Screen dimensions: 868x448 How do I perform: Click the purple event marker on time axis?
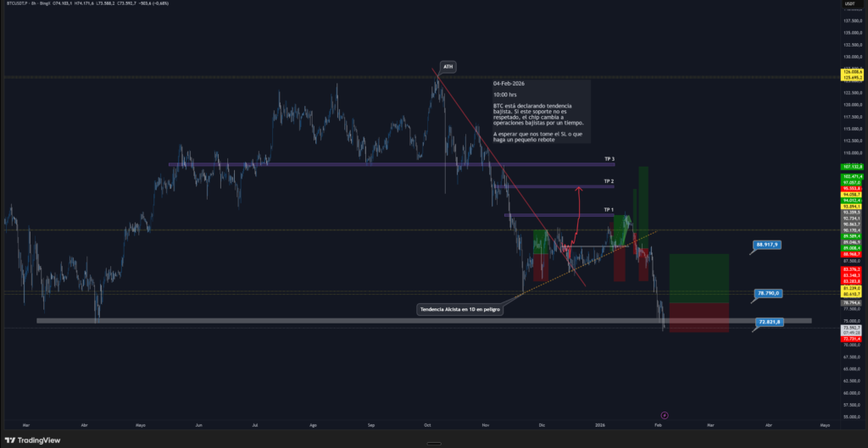coord(665,415)
